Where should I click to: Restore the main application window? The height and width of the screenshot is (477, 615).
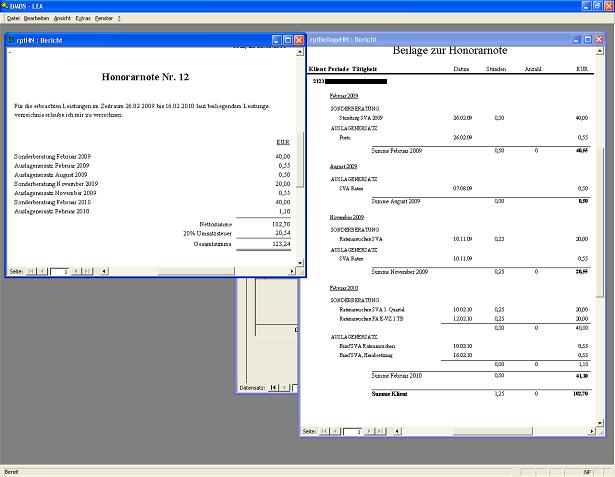[597, 6]
